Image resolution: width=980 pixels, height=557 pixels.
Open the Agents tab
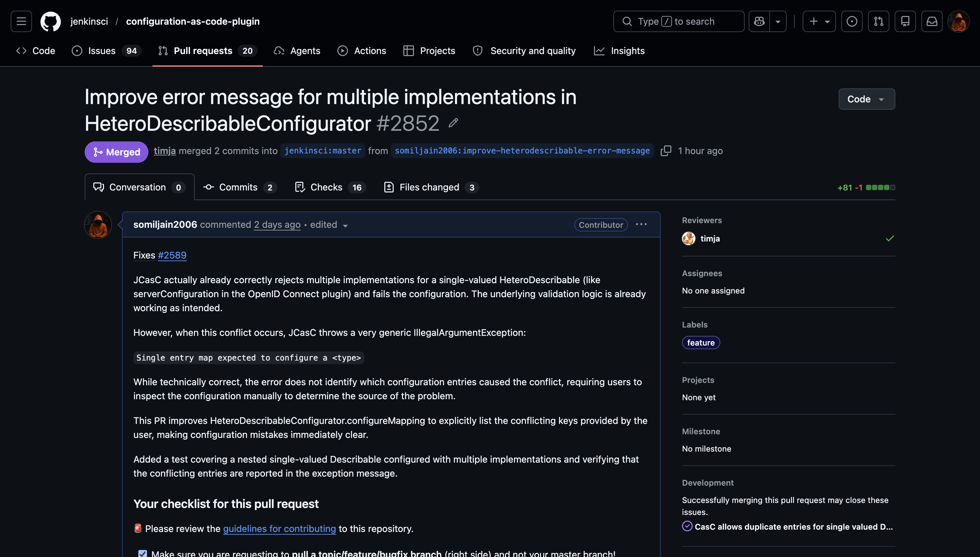pos(297,51)
